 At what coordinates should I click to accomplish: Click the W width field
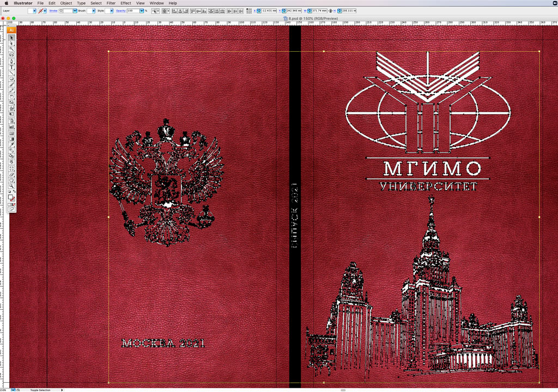[319, 11]
